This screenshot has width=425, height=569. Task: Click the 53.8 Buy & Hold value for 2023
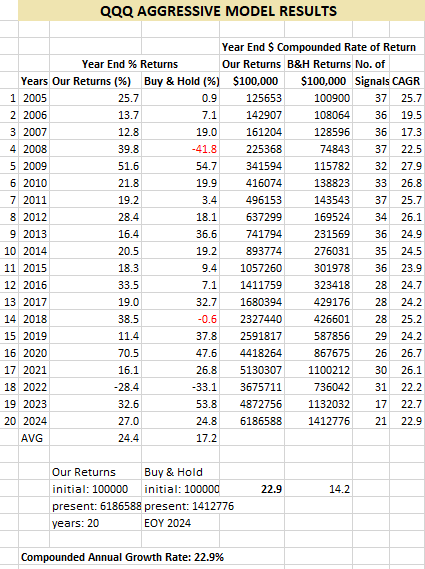[207, 404]
